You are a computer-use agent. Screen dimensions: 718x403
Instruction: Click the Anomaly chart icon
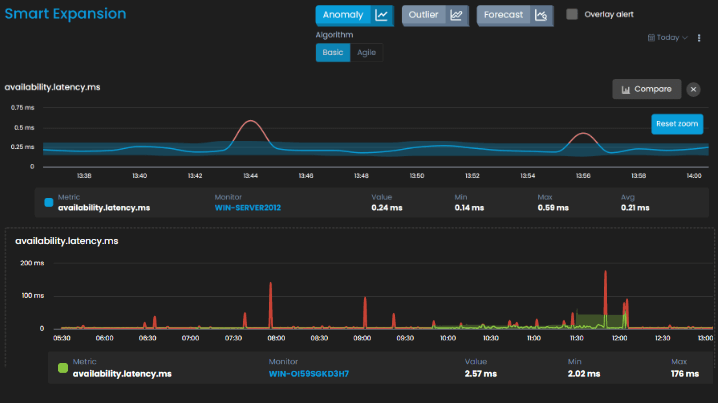click(x=382, y=15)
